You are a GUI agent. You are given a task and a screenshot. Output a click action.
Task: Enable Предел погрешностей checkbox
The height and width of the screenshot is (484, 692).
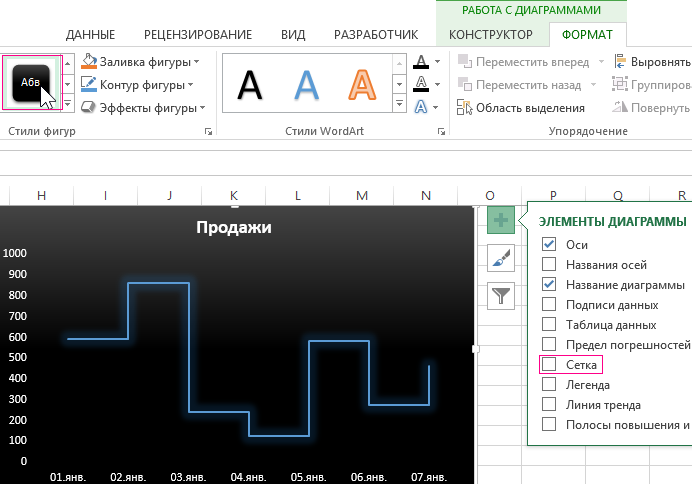coord(549,344)
